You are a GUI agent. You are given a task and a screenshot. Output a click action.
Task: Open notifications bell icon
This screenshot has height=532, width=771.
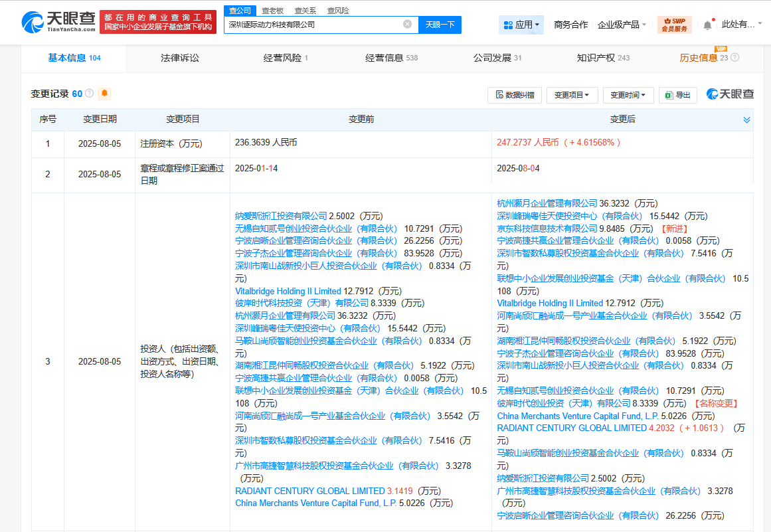click(707, 25)
